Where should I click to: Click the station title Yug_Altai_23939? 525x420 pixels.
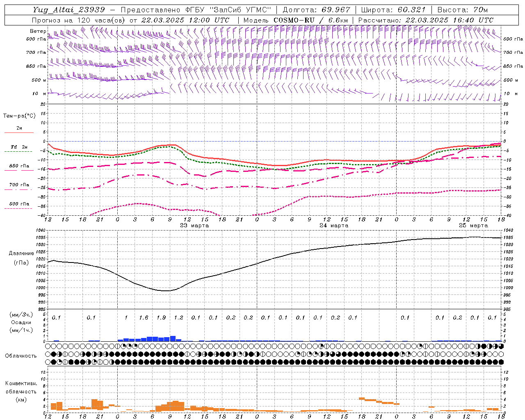click(x=69, y=10)
